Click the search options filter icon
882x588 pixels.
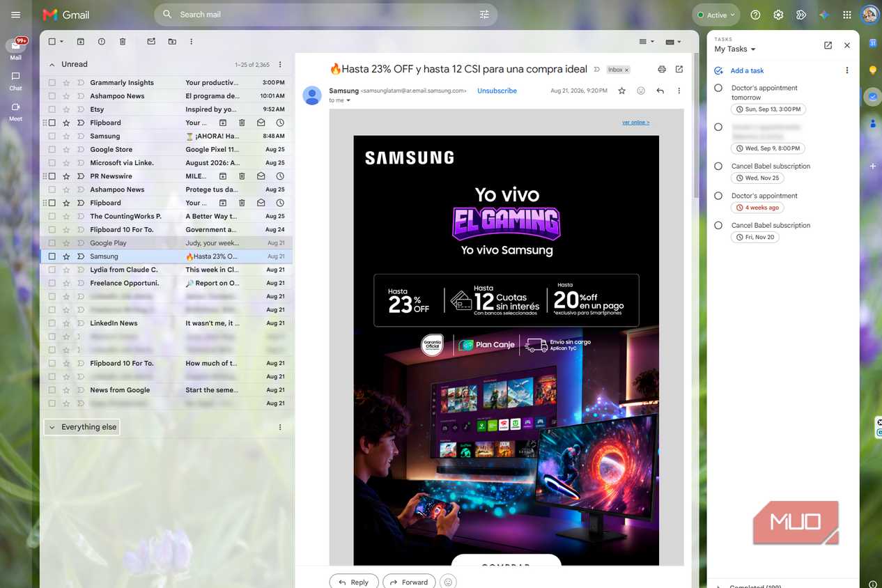tap(484, 15)
